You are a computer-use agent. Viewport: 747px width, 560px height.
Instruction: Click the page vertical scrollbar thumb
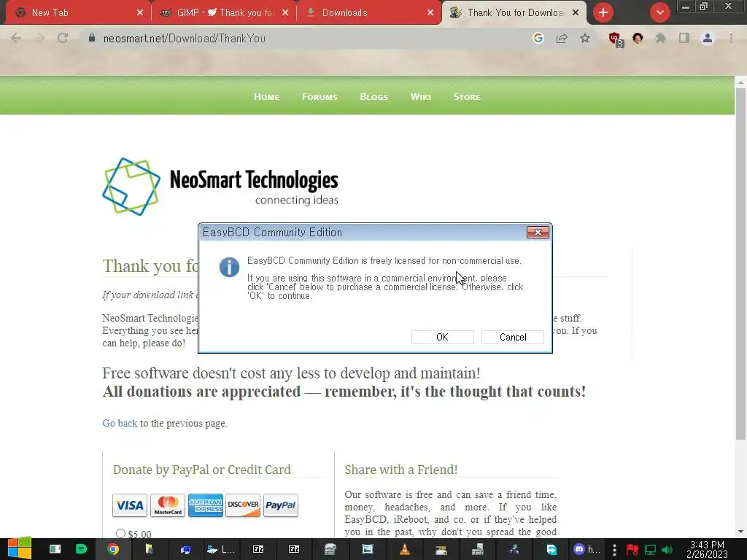click(x=741, y=264)
